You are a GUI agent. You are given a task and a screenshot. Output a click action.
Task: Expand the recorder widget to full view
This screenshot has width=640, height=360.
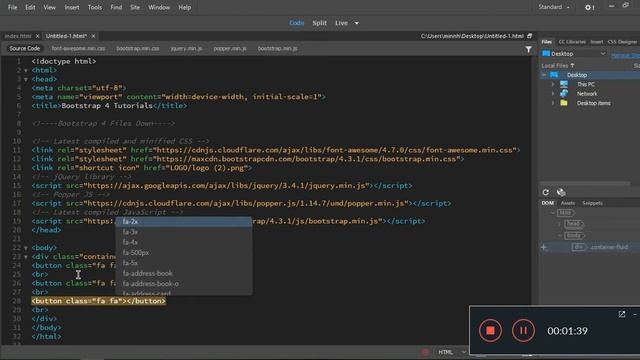(622, 314)
